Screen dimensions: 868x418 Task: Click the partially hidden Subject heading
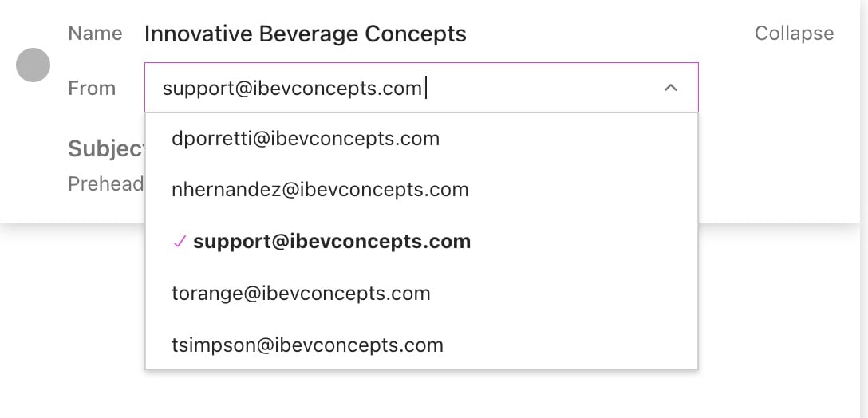[105, 149]
